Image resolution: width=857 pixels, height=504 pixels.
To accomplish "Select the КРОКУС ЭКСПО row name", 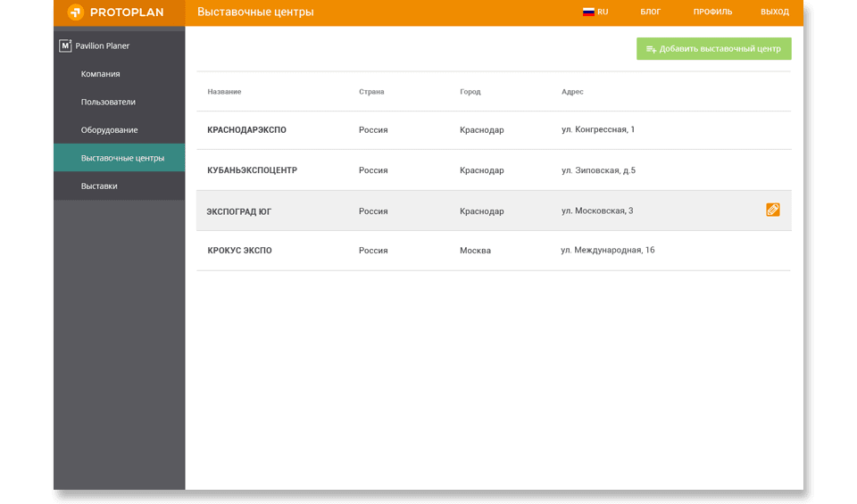I will (x=239, y=251).
